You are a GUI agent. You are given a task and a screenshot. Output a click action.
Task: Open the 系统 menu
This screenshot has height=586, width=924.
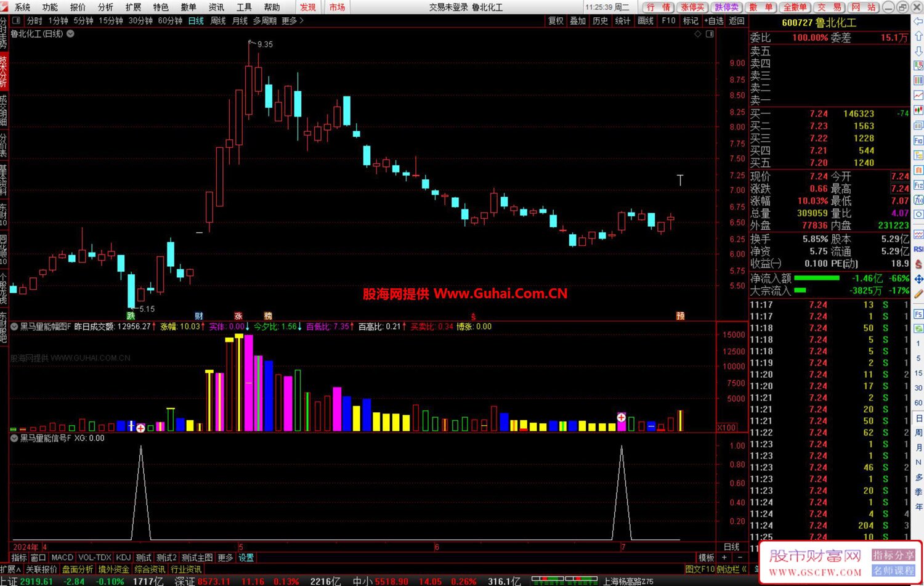click(22, 7)
